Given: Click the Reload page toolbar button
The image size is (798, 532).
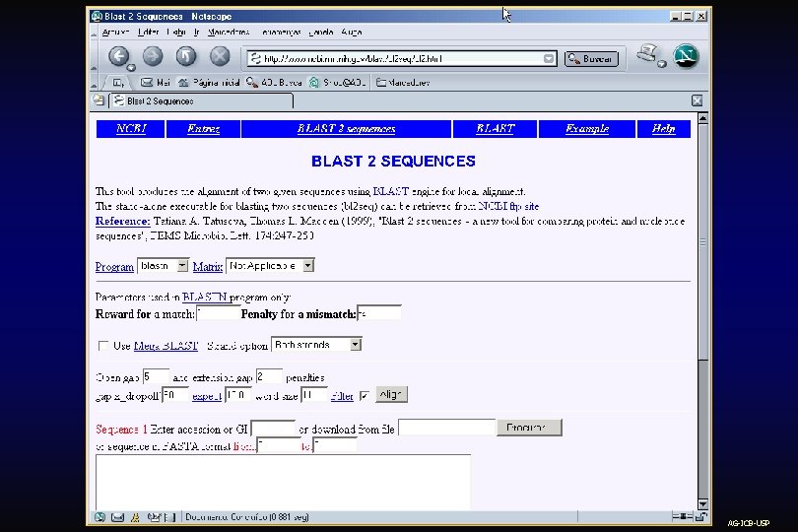Looking at the screenshot, I should [186, 56].
